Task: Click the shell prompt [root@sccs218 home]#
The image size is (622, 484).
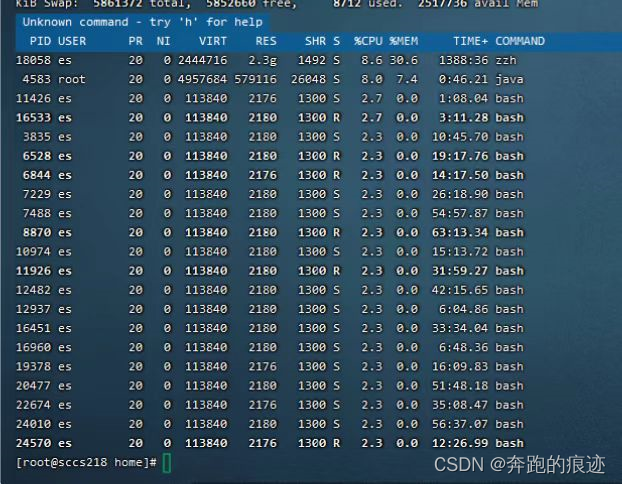Action: tap(86, 463)
